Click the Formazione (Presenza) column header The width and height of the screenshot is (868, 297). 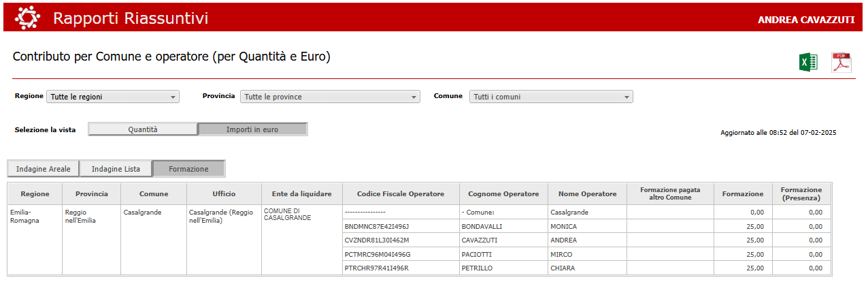click(801, 194)
